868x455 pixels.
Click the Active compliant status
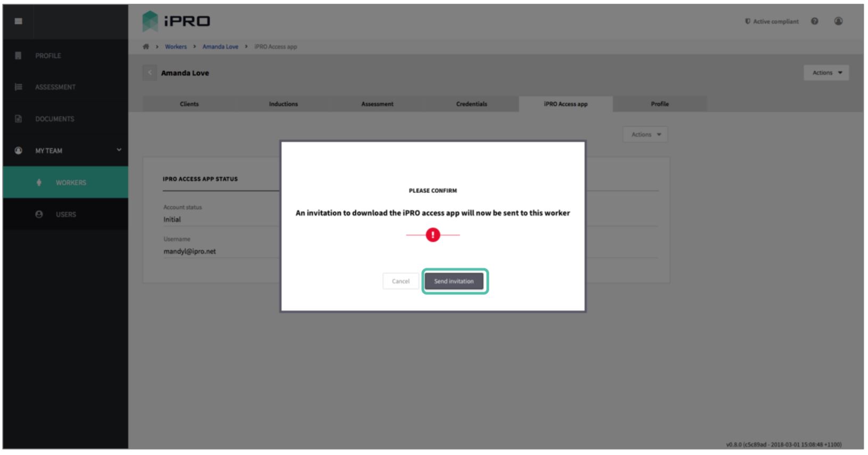pos(772,21)
